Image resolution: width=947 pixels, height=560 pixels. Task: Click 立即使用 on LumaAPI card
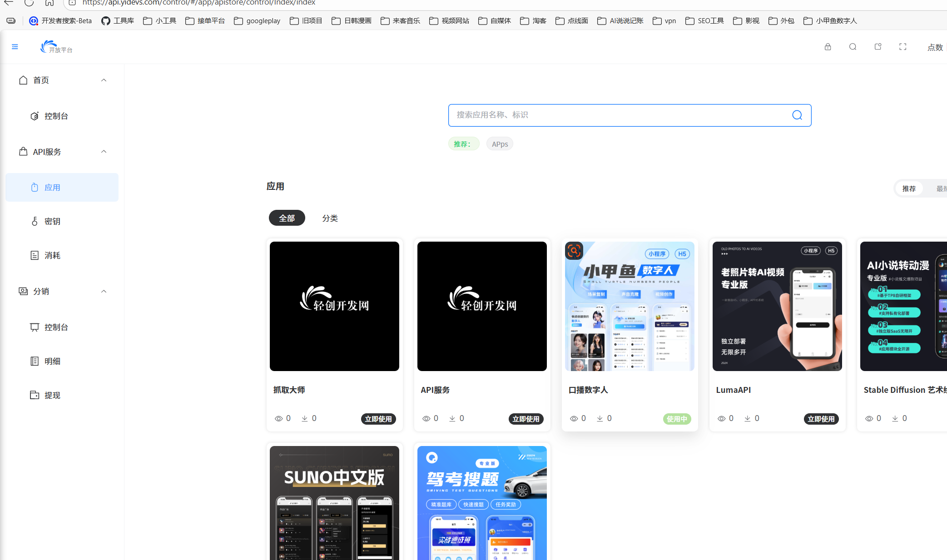pos(821,419)
